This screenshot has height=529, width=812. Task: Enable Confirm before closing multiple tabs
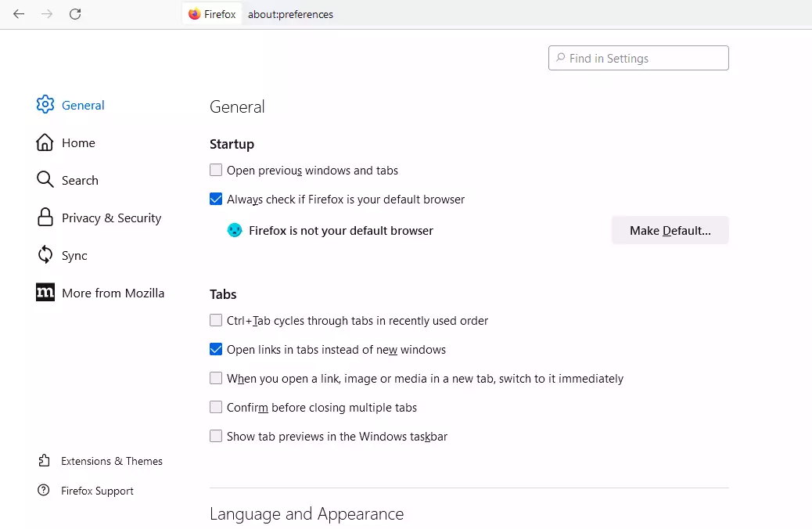[216, 407]
